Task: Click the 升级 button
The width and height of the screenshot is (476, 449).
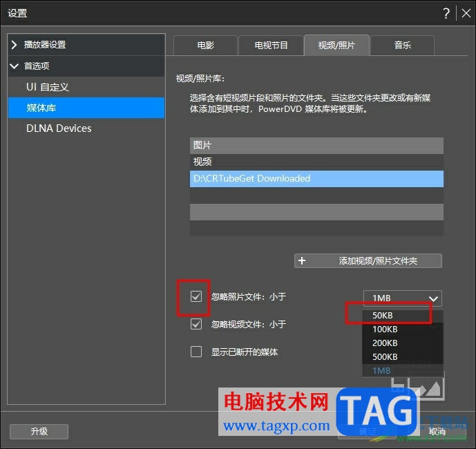Action: click(39, 432)
